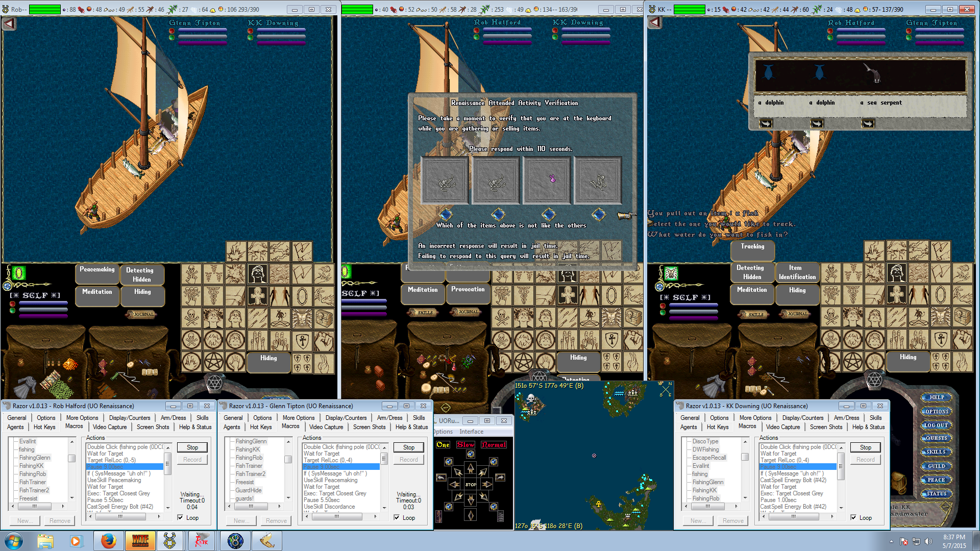Click the yellow ankh marker on the map

(598, 504)
